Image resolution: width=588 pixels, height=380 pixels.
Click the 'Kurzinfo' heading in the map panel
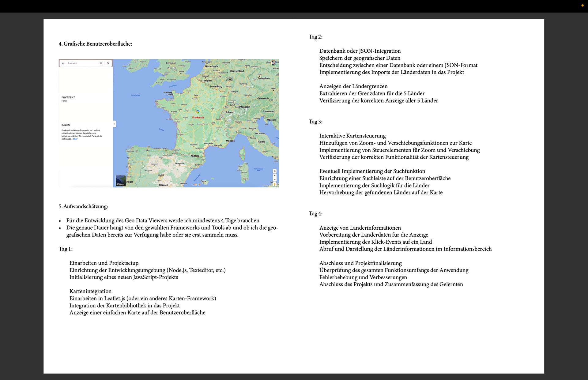tap(66, 125)
